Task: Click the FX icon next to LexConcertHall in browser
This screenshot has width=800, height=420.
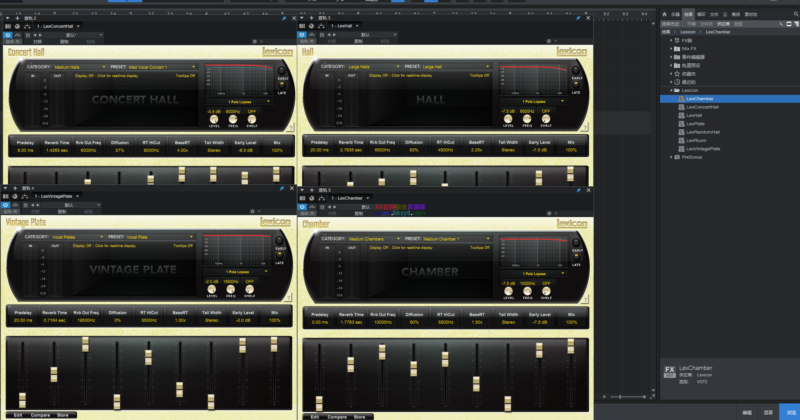Action: [x=681, y=107]
